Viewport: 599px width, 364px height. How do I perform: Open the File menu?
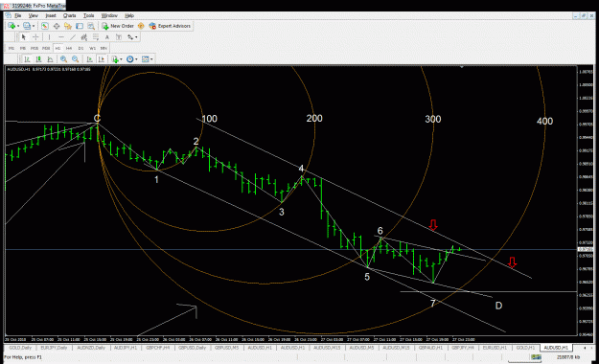point(17,15)
